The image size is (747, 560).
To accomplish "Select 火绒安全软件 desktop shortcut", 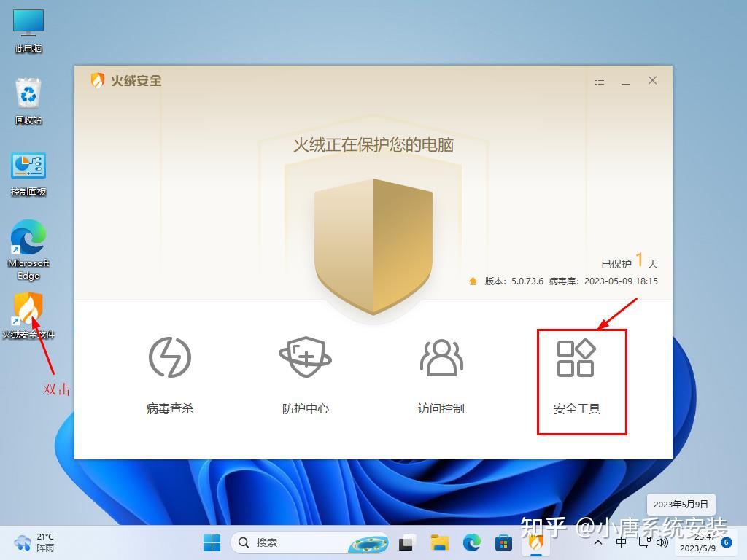I will click(x=28, y=315).
